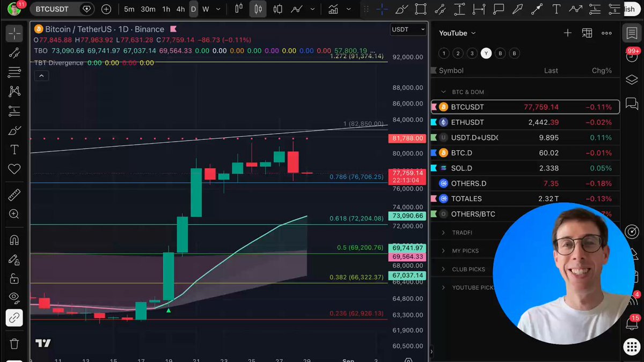Screen dimensions: 644x362
Task: Open the Fibonacci retracement tools in left sidebar
Action: click(14, 72)
